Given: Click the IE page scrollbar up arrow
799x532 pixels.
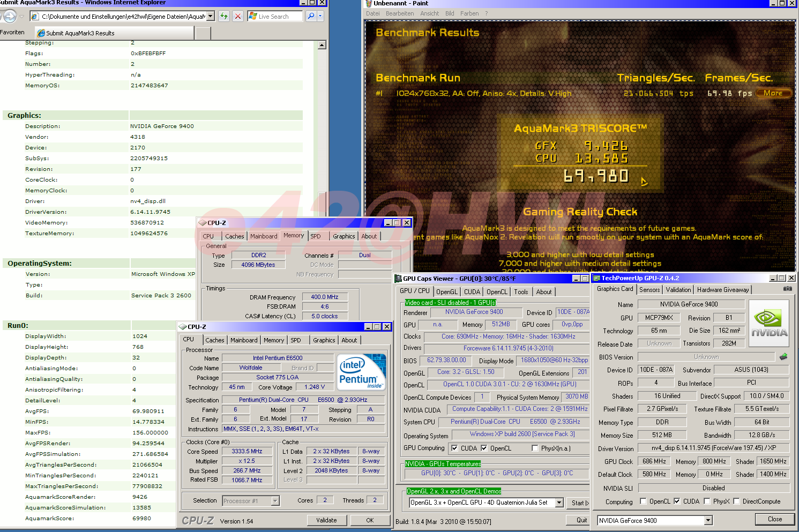Looking at the screenshot, I should click(x=322, y=45).
